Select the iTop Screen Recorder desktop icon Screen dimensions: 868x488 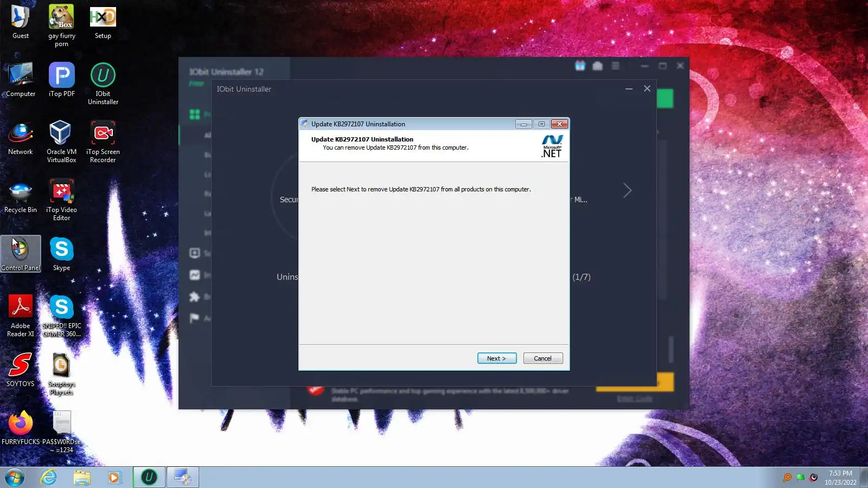(103, 142)
